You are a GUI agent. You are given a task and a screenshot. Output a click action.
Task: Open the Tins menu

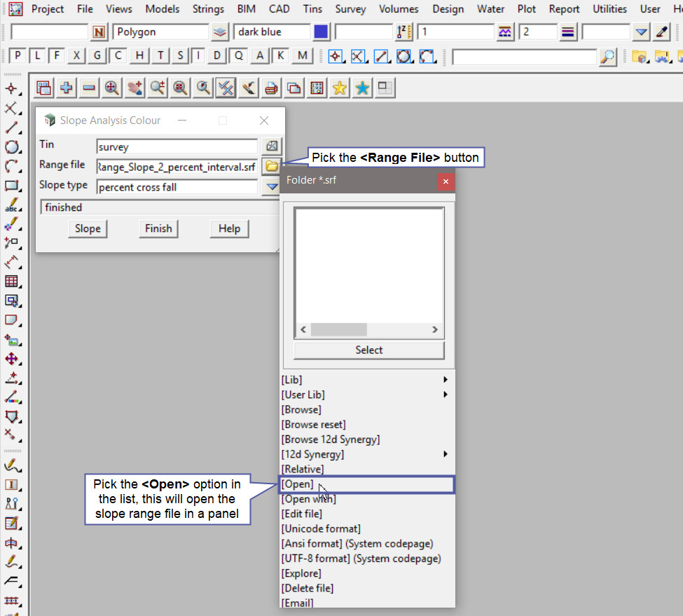[312, 9]
